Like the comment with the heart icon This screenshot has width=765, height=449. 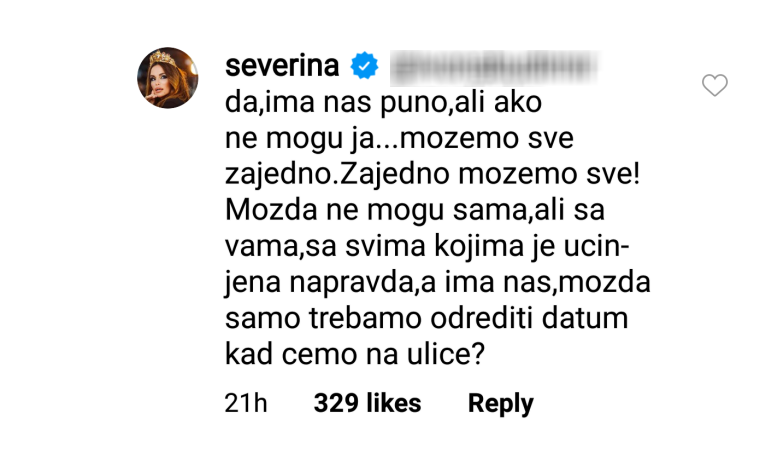pos(714,86)
